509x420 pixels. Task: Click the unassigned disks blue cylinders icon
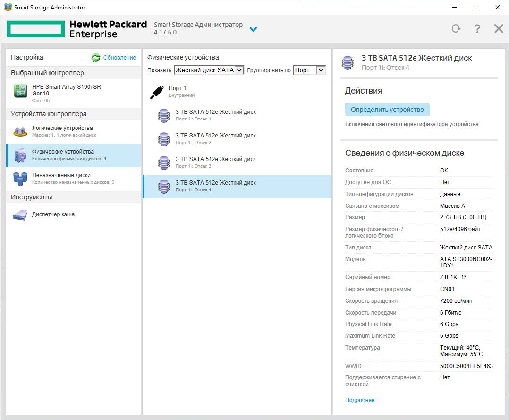[x=20, y=179]
